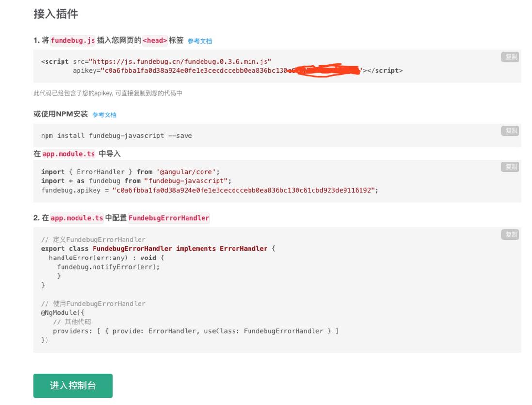This screenshot has width=532, height=405.
Task: Click the 或使用NPM安装 heading
Action: 61,114
